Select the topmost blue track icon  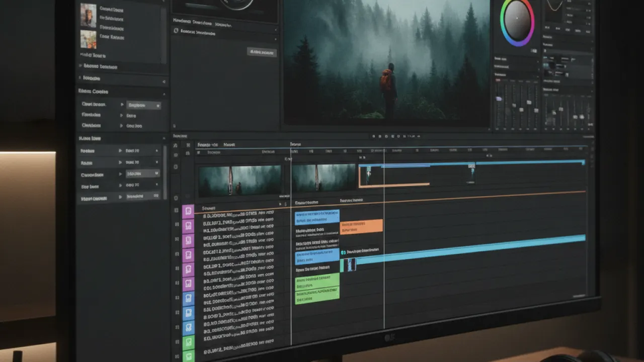[x=188, y=299]
